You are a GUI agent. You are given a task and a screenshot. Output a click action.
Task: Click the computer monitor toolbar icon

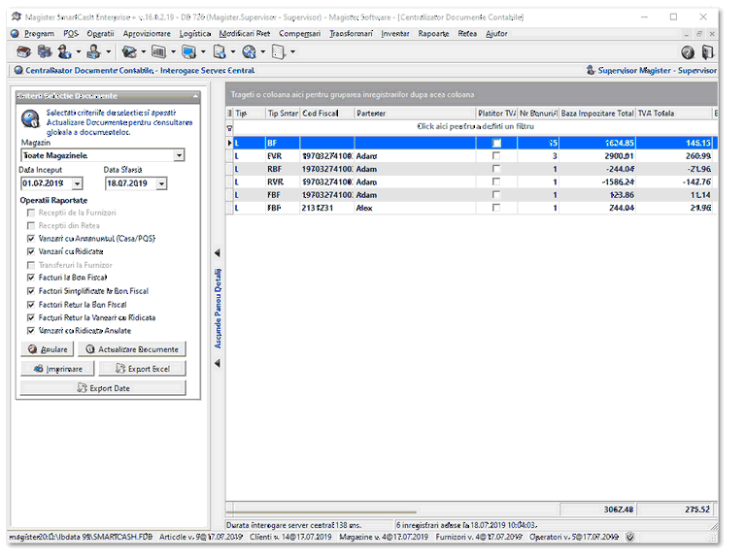click(x=189, y=51)
